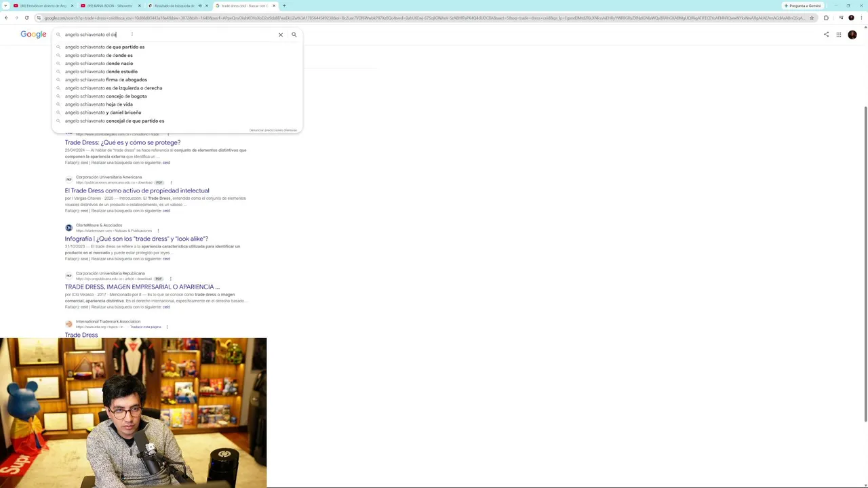Click the Google search input field
This screenshot has width=868, height=488.
(x=170, y=35)
